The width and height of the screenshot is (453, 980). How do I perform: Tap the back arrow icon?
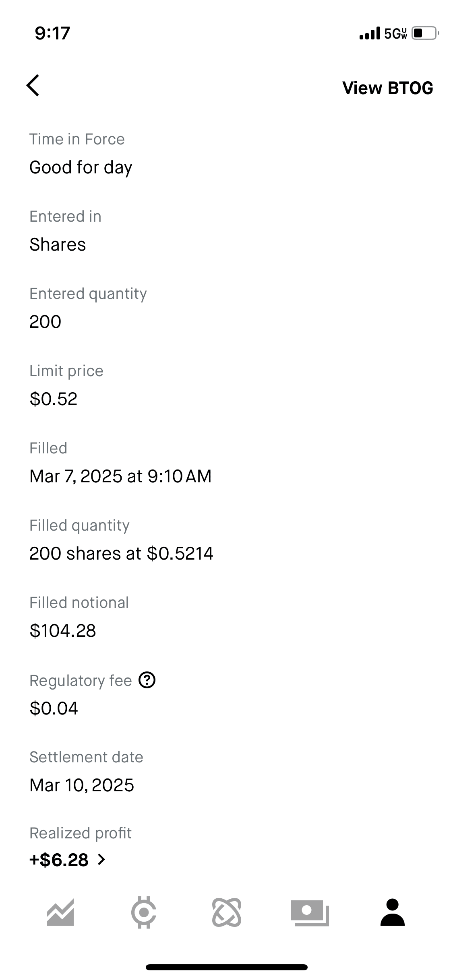coord(33,85)
